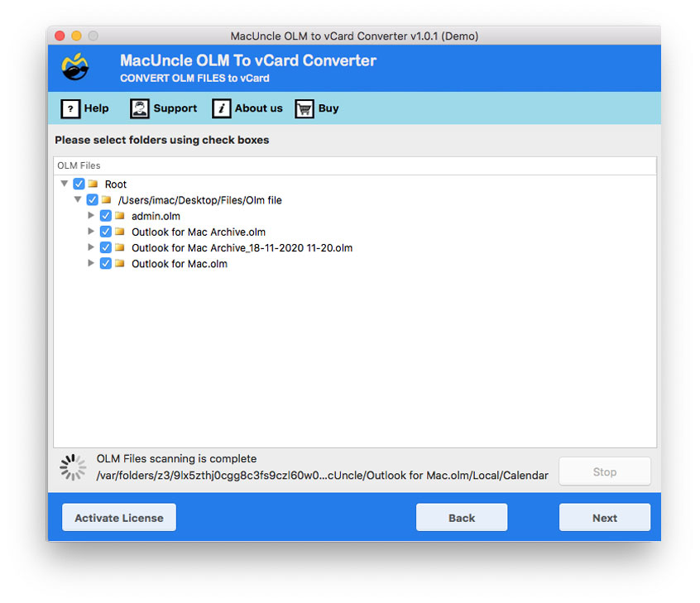Uncheck the admin.olm checkbox

[105, 215]
